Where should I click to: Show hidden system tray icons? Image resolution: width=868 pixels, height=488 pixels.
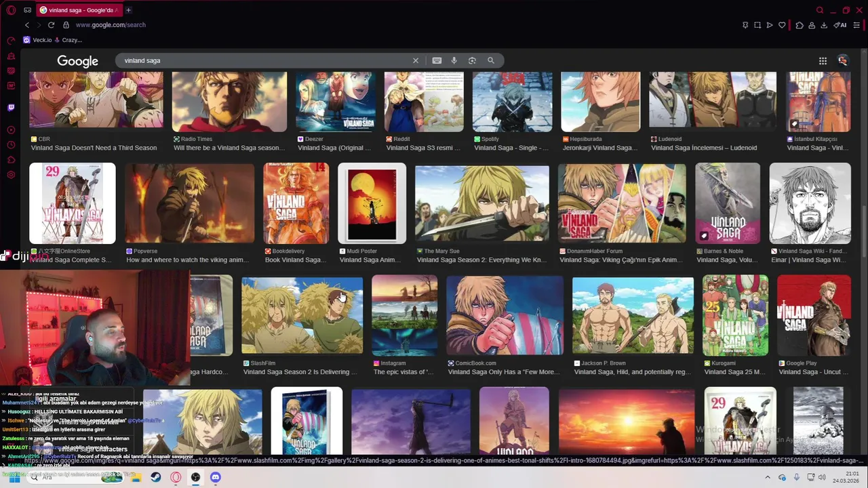(768, 477)
